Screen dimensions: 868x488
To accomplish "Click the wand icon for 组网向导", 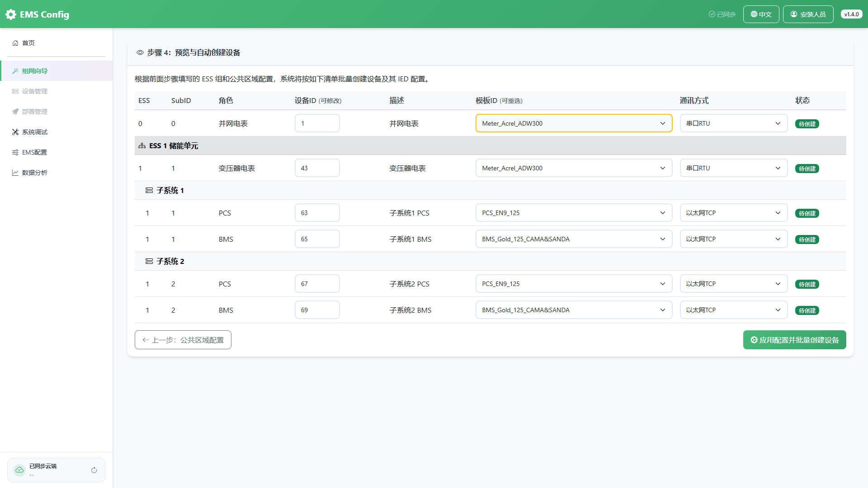I will 15,71.
